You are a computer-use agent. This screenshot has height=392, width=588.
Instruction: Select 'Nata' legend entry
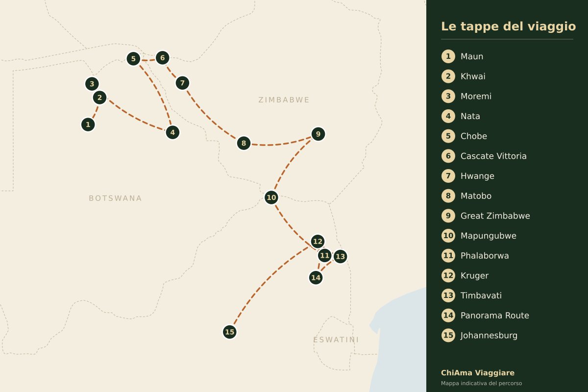coord(470,116)
